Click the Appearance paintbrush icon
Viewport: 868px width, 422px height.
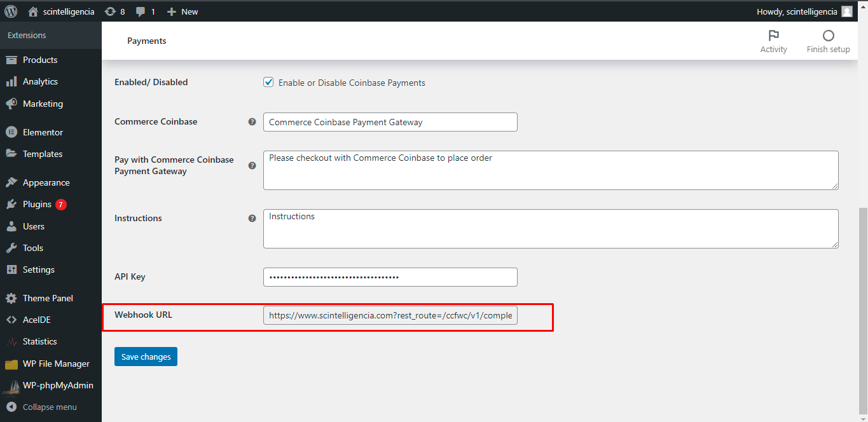point(11,182)
